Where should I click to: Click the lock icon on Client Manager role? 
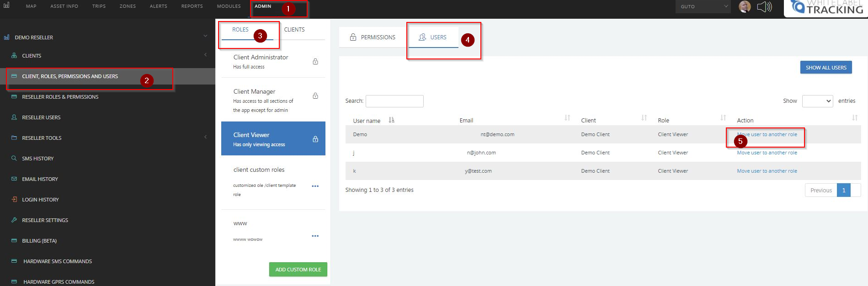click(315, 95)
